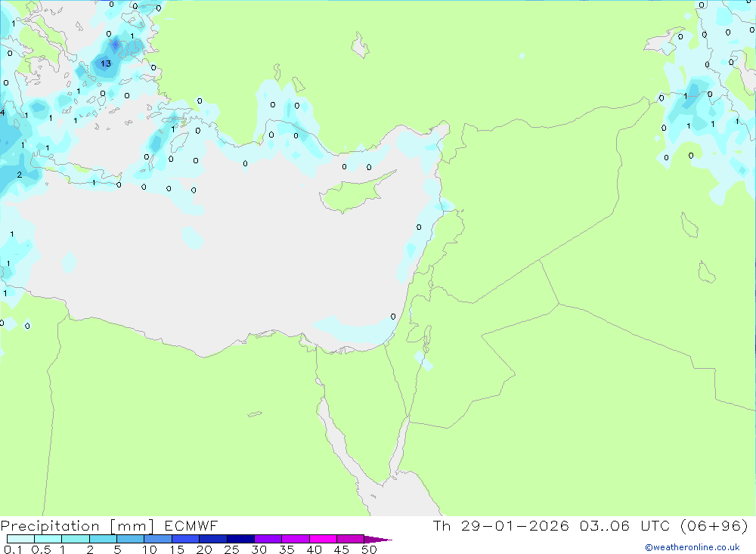Click the '(06+96)' forecast offset text

[x=714, y=525]
